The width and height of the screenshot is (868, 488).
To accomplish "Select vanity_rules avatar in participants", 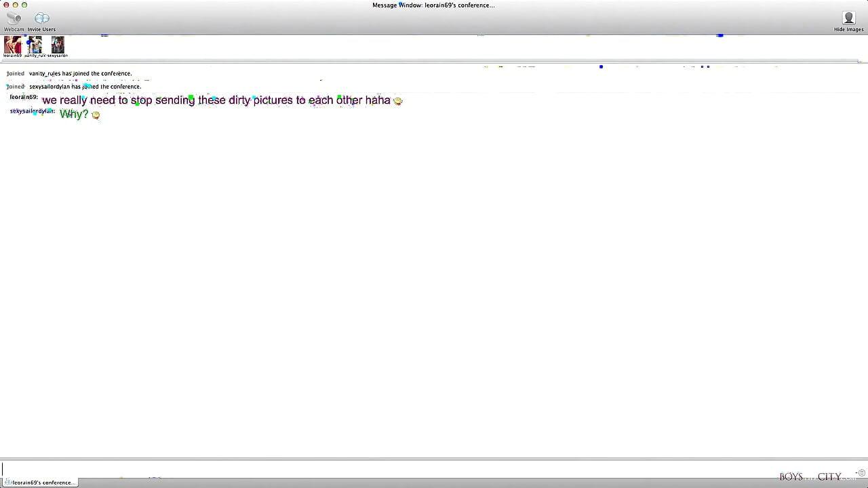I will tap(35, 45).
